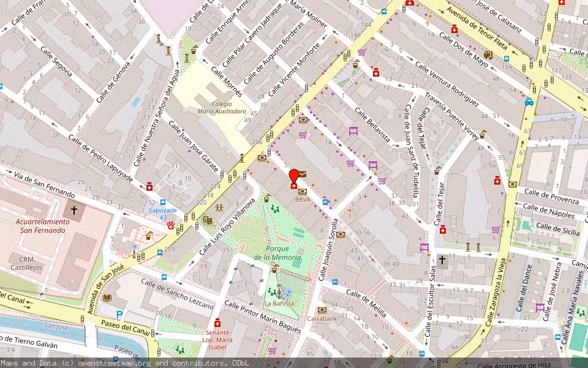
Task: Select cafe cup icon on Travesía Puente Virrey
Action: point(483,134)
